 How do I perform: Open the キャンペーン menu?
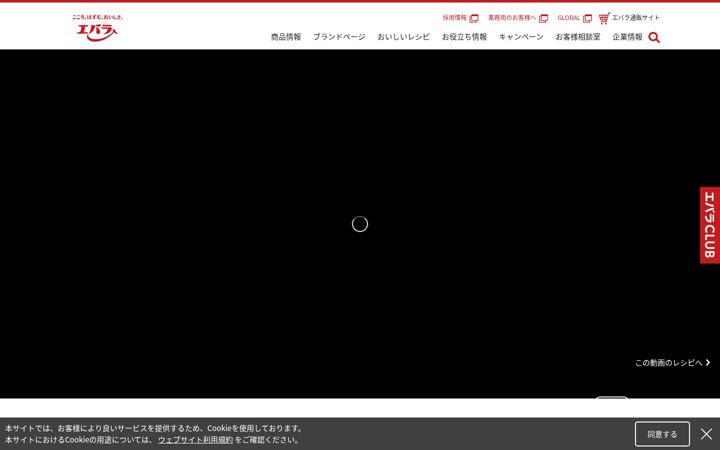tap(521, 37)
